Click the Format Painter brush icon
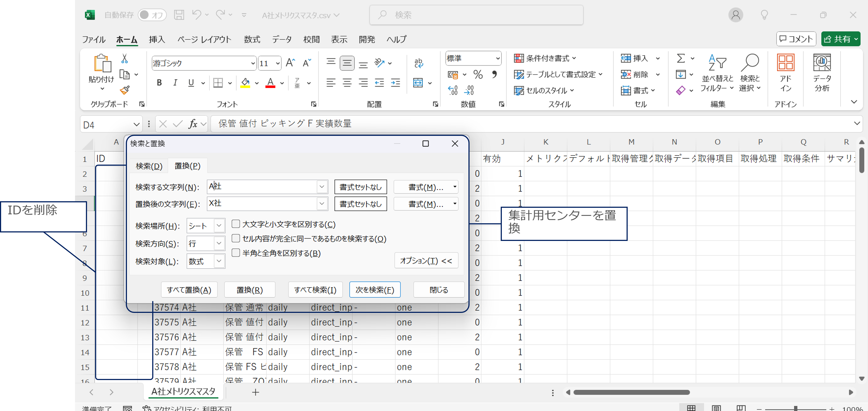Viewport: 868px width, 411px height. (x=125, y=90)
